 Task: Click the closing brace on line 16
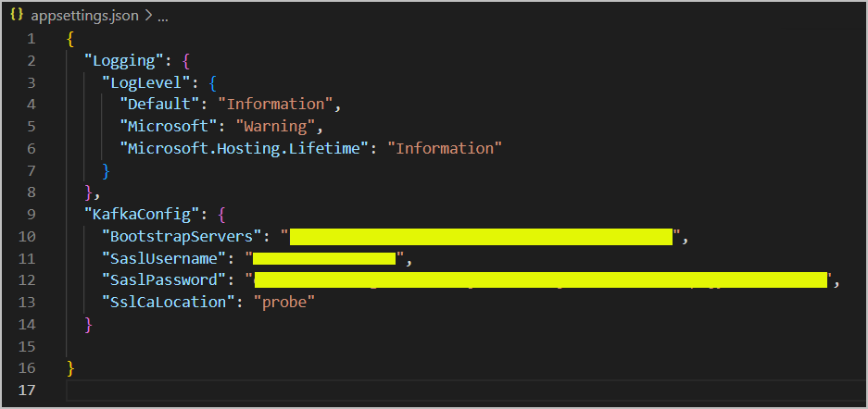click(x=69, y=367)
